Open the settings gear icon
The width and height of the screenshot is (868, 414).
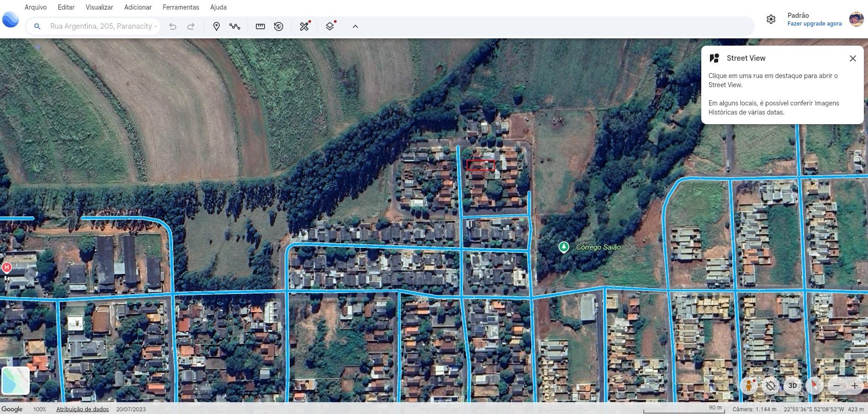pos(771,19)
